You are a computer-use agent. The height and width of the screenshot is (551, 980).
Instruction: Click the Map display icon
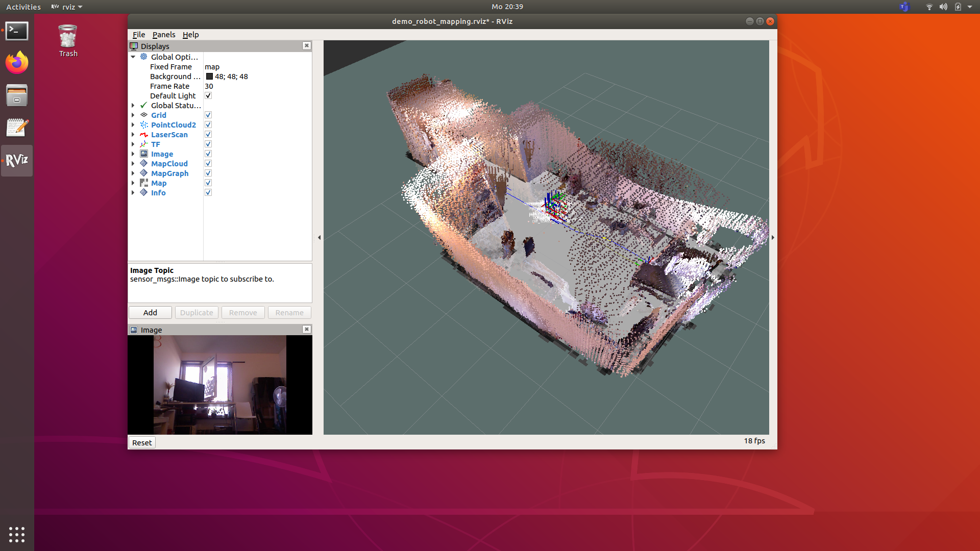click(x=144, y=183)
